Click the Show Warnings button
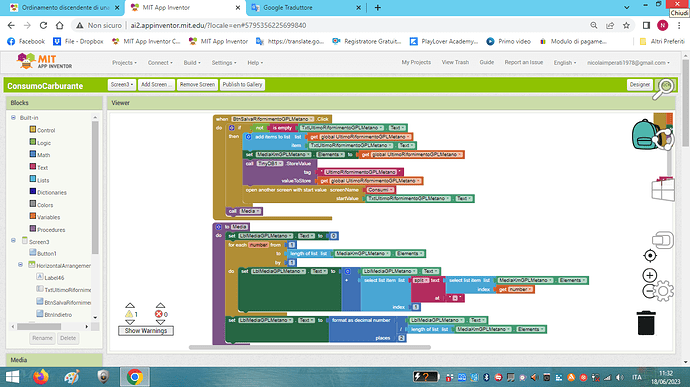 146,331
